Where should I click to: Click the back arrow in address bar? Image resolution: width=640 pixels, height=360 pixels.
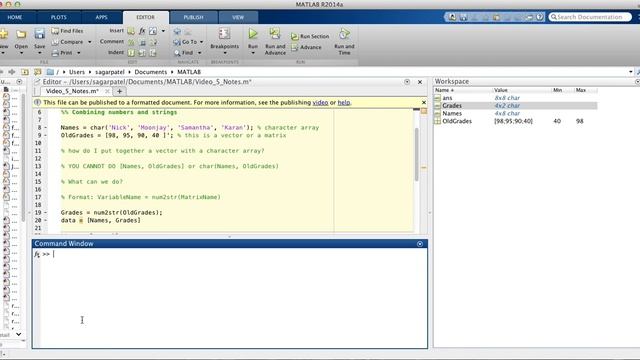coord(2,72)
